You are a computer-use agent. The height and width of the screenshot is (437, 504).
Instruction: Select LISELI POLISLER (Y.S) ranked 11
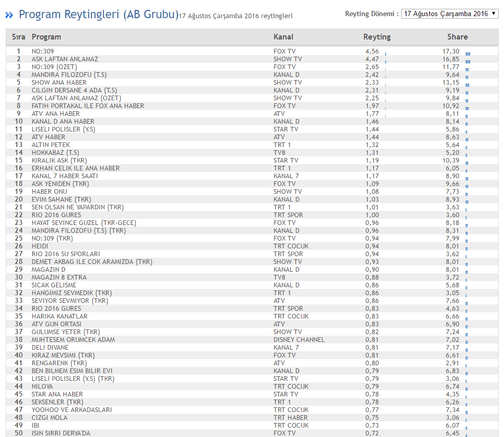(x=63, y=129)
